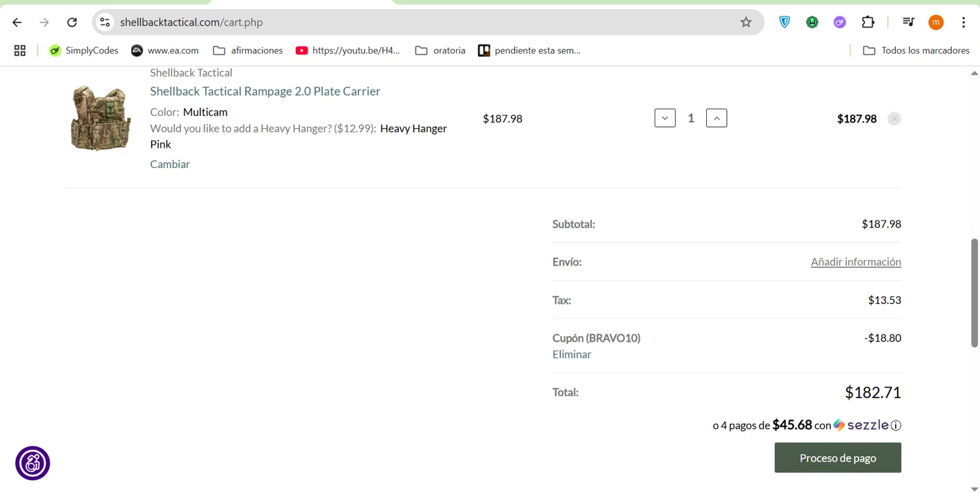Click the Cupón (BRAVO10) label

point(596,338)
